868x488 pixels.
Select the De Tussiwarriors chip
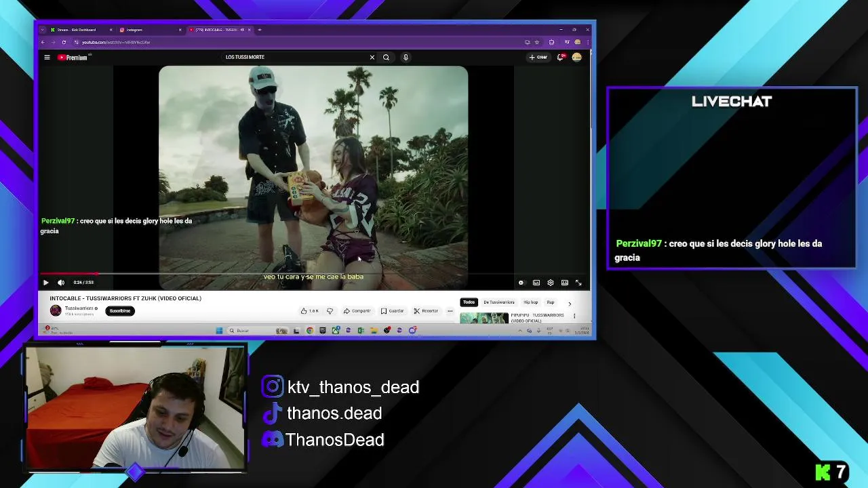tap(498, 302)
